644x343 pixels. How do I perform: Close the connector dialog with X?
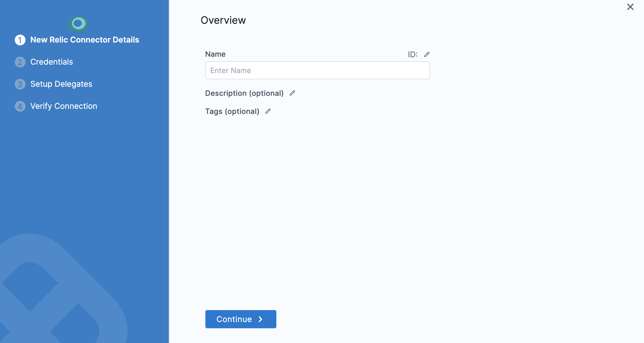coord(630,7)
